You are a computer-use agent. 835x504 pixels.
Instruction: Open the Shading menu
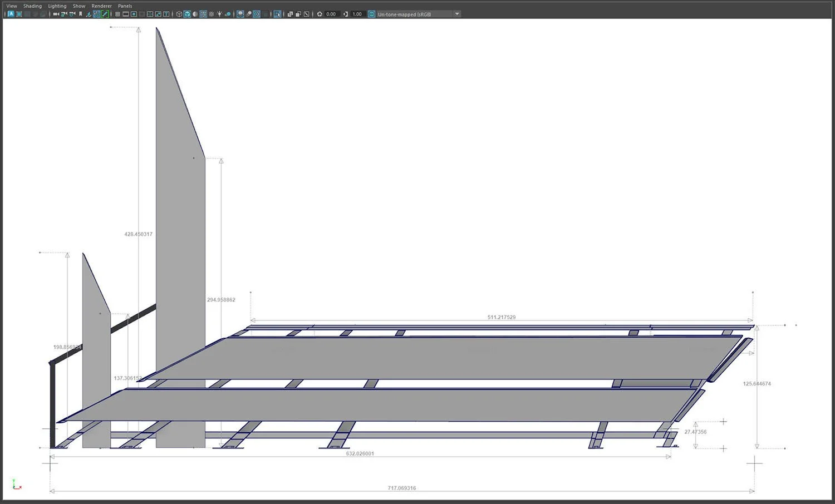[x=32, y=6]
